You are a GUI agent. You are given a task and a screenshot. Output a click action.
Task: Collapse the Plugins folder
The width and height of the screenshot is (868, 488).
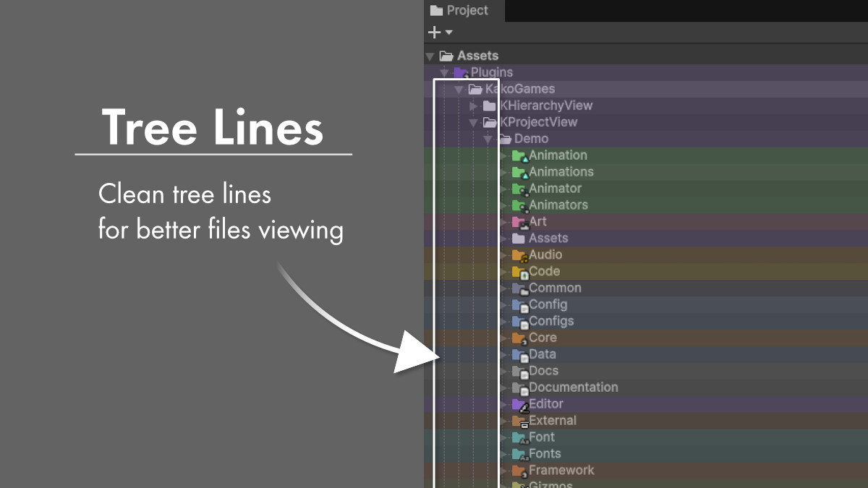443,72
